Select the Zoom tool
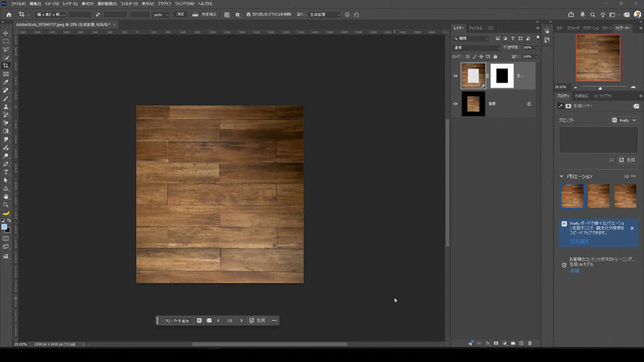The image size is (644, 362). (6, 205)
